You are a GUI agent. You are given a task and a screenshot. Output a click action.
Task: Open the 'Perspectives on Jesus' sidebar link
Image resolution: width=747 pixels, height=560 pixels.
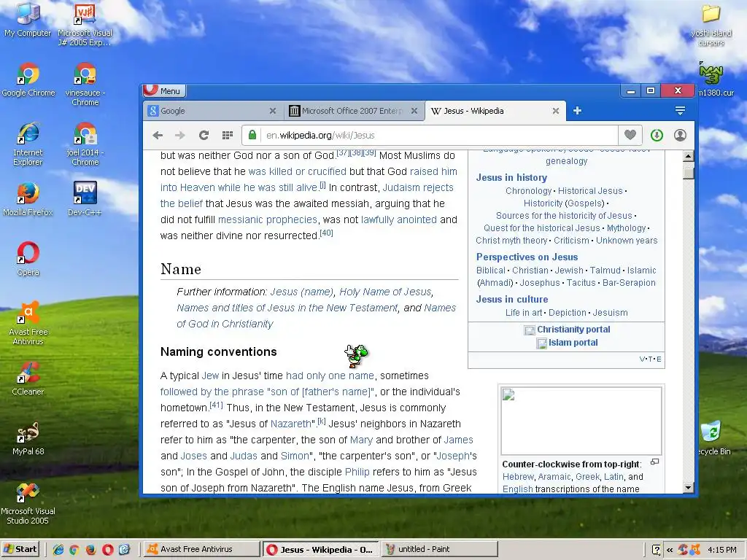[x=527, y=257]
